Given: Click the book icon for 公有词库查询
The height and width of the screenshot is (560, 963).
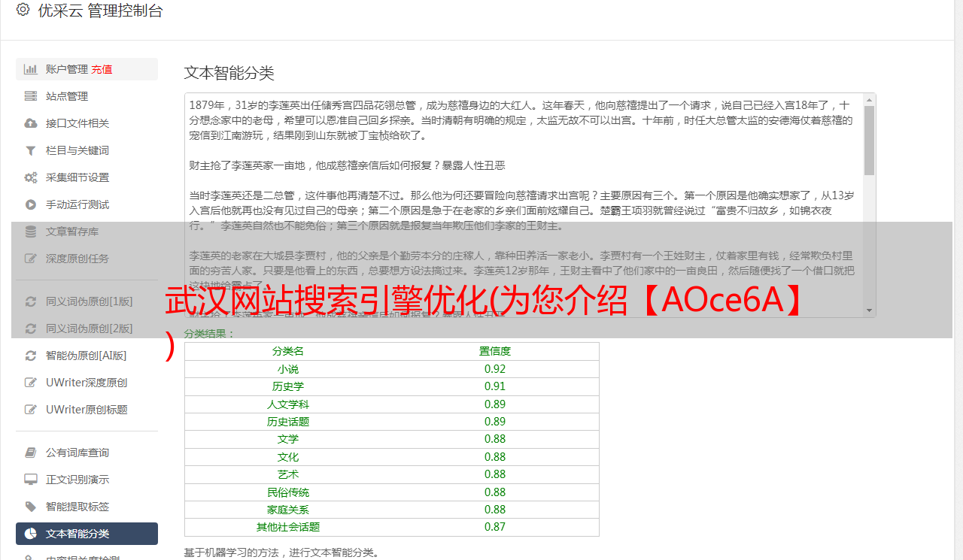Looking at the screenshot, I should coord(30,453).
